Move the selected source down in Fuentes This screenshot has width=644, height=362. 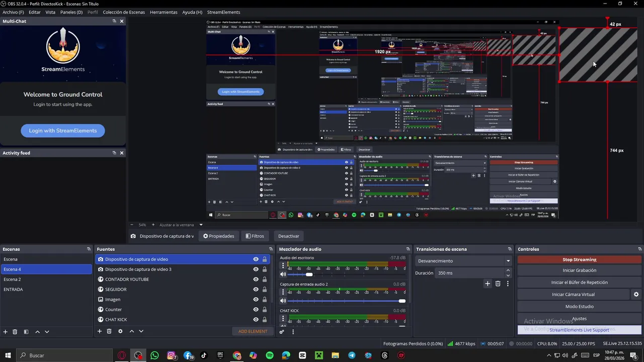click(x=141, y=331)
